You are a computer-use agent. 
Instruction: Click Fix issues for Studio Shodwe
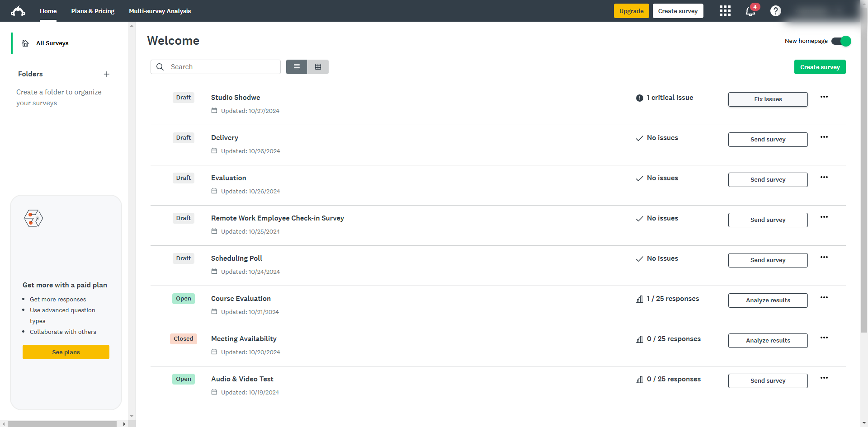click(x=767, y=99)
